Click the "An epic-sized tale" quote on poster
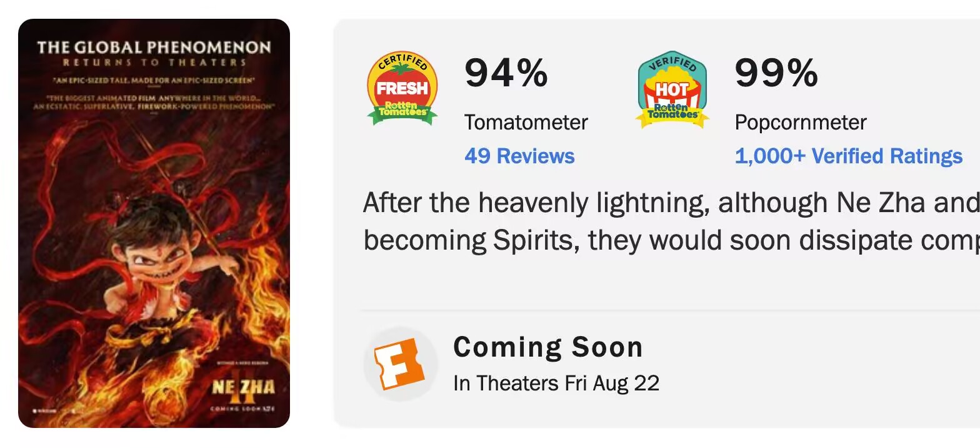980x448 pixels. pyautogui.click(x=154, y=81)
